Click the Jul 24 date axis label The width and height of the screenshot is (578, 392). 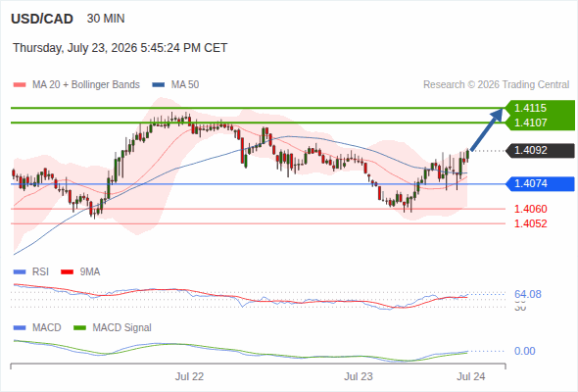pos(471,377)
